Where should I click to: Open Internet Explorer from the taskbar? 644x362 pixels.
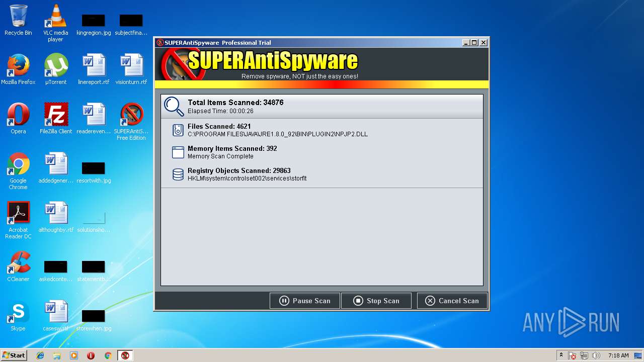[x=40, y=355]
